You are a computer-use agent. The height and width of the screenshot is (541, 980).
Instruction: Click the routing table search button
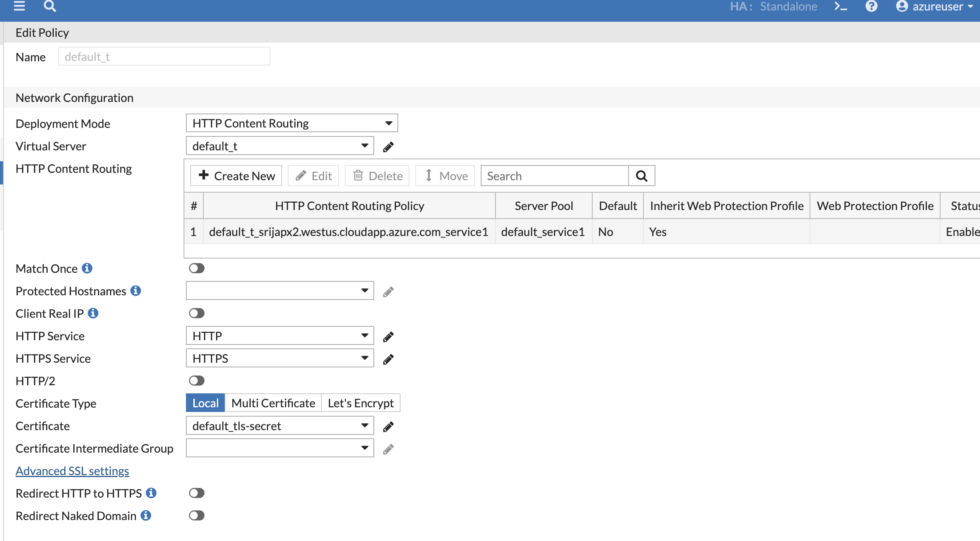(641, 176)
